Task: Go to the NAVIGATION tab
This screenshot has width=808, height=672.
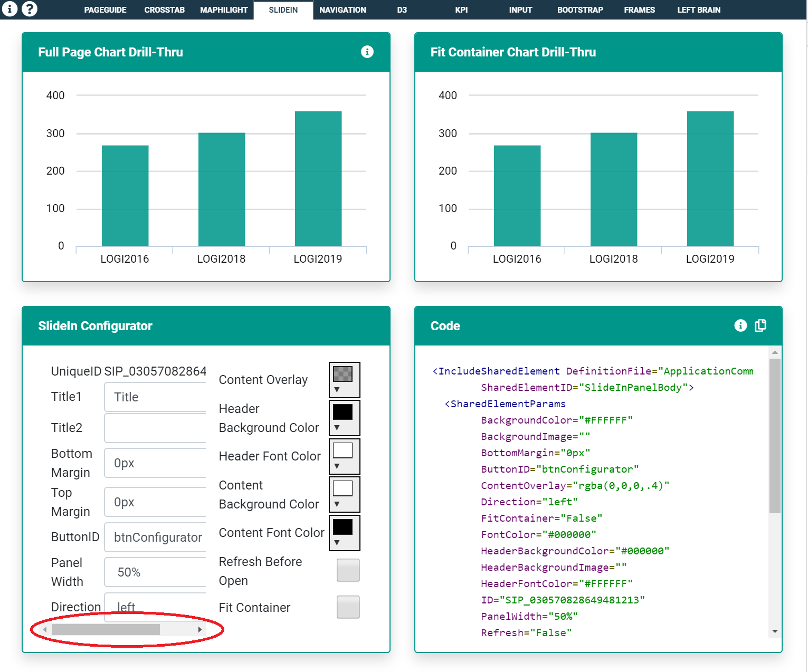Action: [x=343, y=9]
